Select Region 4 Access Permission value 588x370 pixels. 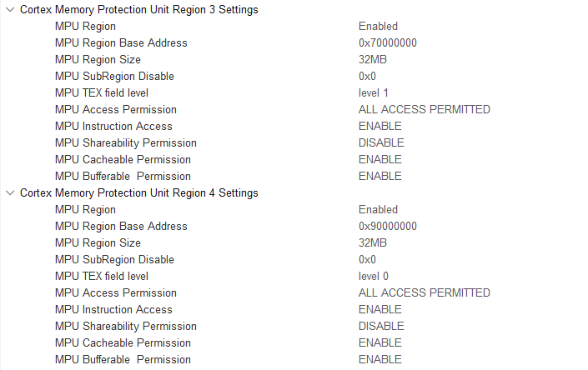[x=424, y=293]
